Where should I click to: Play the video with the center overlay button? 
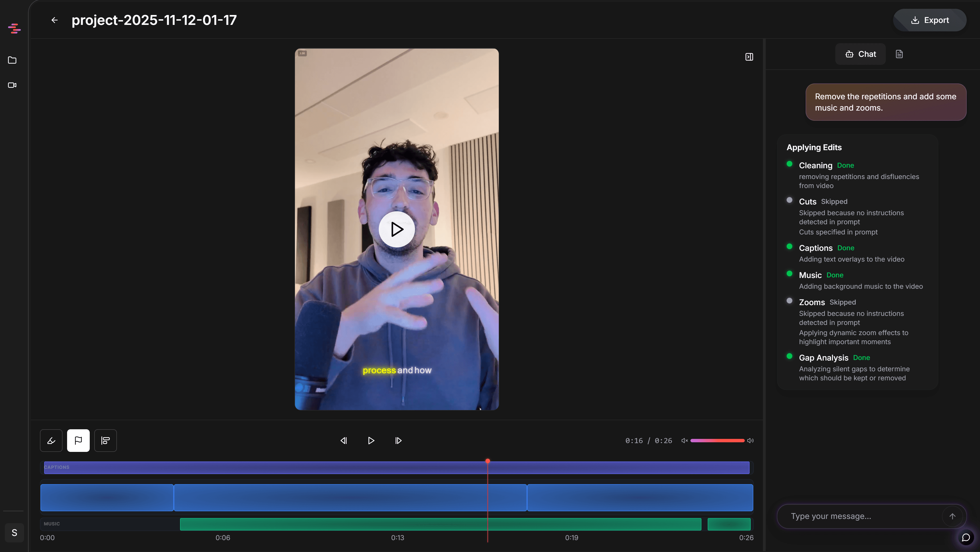coord(397,229)
